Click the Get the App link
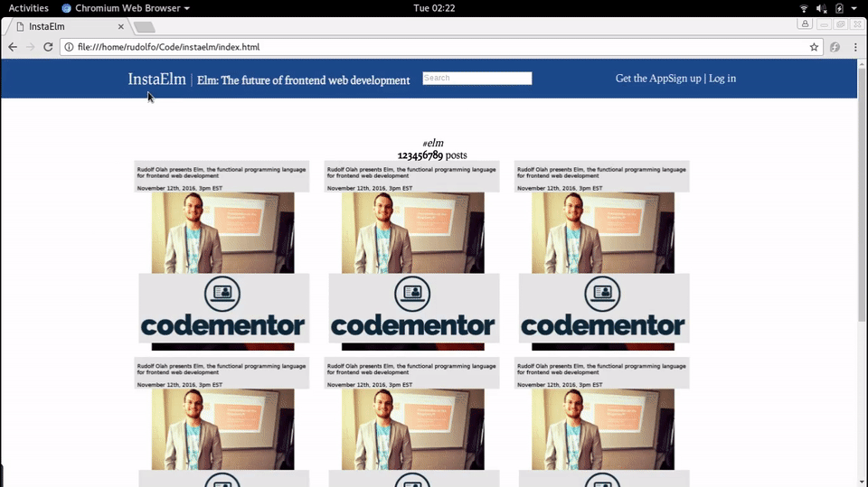The height and width of the screenshot is (487, 868). 642,79
